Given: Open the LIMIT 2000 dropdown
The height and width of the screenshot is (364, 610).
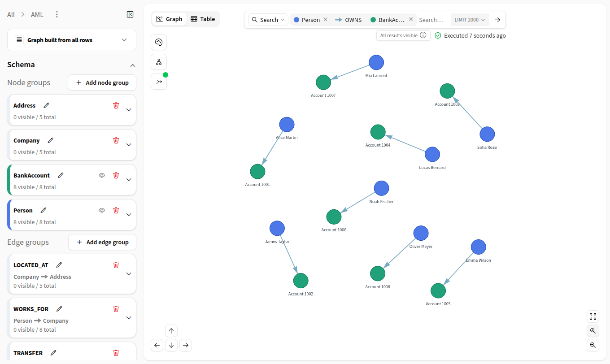Looking at the screenshot, I should click(470, 20).
